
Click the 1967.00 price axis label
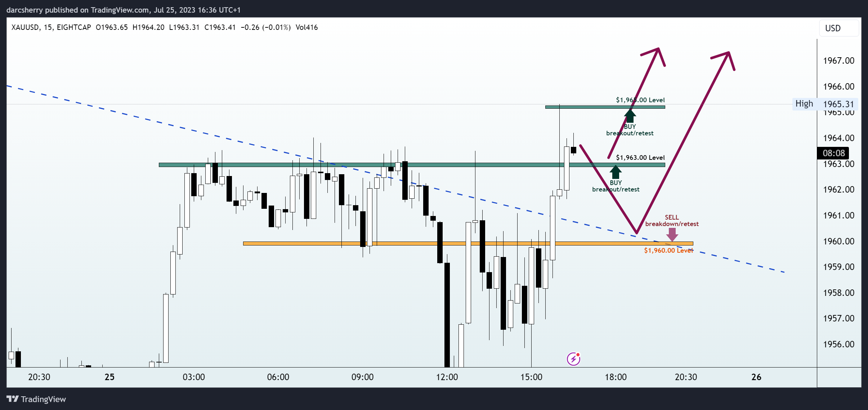pyautogui.click(x=838, y=60)
